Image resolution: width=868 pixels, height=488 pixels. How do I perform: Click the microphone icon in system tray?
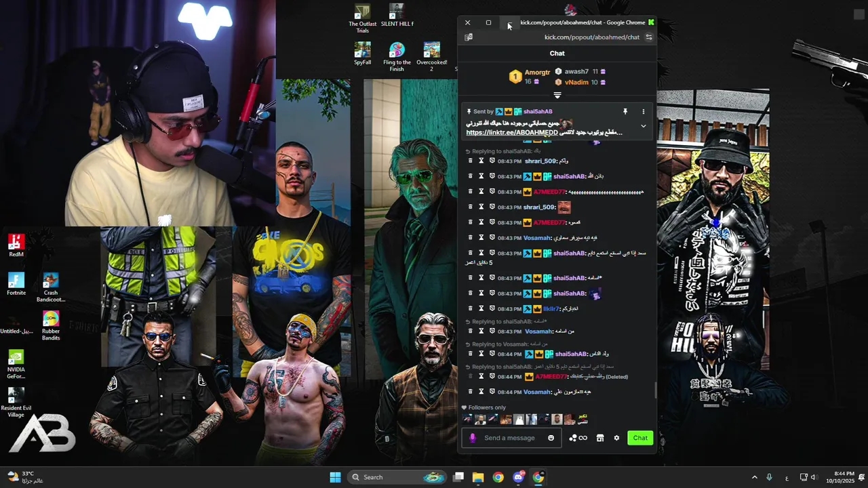tap(769, 477)
